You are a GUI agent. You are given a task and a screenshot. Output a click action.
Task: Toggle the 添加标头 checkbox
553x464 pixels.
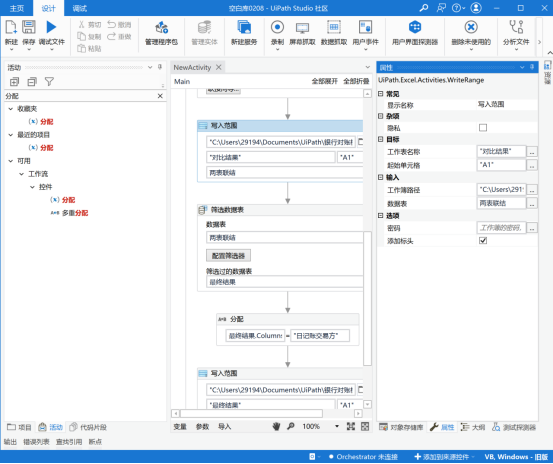[483, 241]
